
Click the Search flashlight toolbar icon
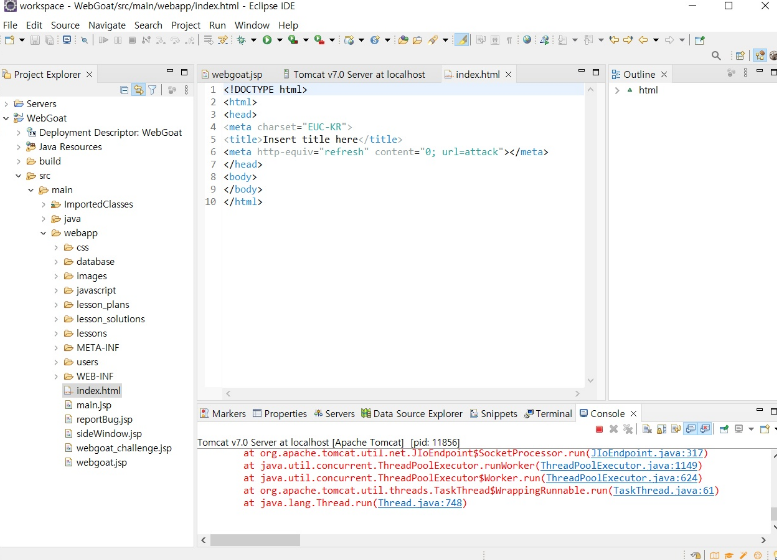(433, 40)
